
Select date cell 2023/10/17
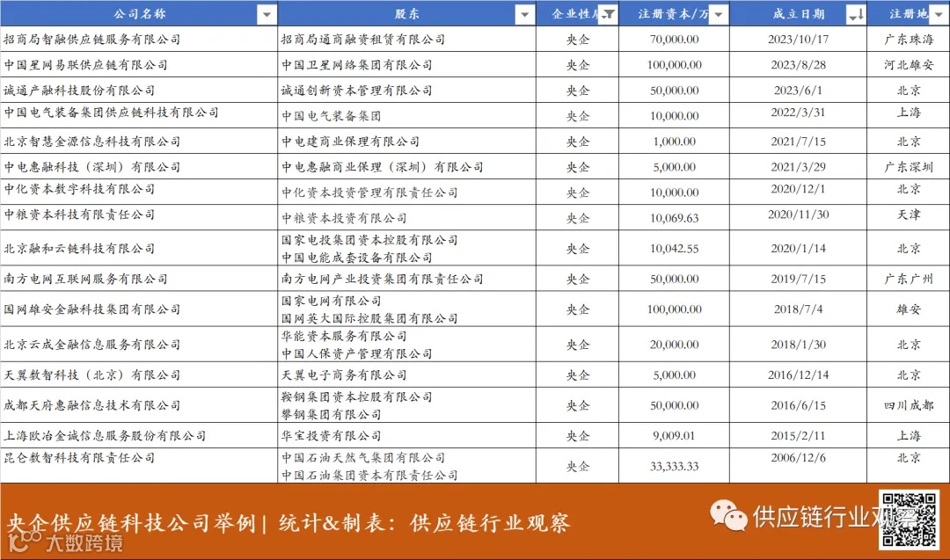799,40
